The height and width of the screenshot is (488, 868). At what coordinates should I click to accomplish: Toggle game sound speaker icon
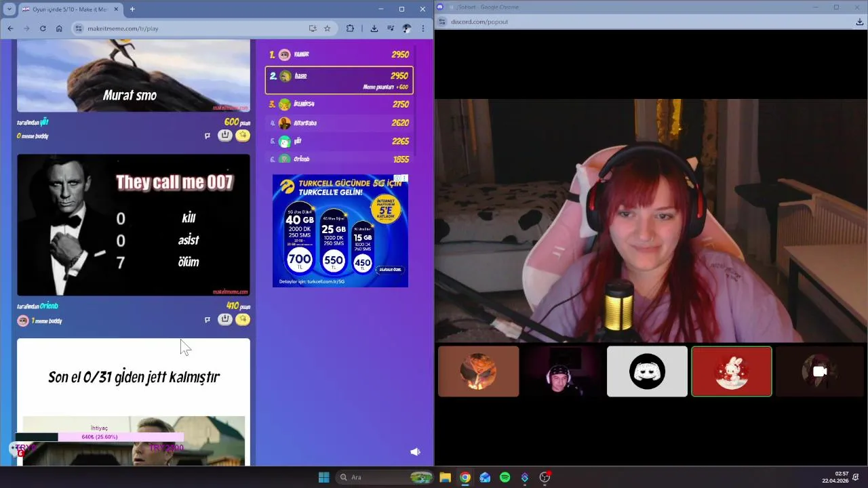point(416,451)
